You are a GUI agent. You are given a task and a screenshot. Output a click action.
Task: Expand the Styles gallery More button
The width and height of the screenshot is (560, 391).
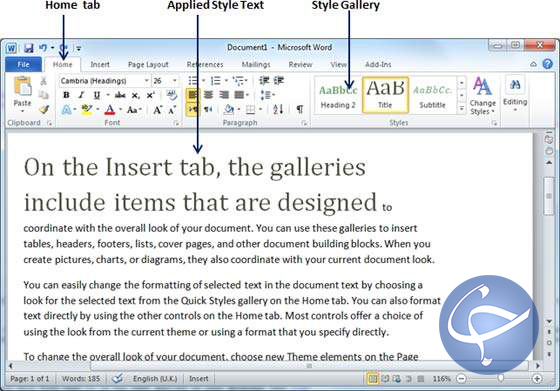(461, 108)
